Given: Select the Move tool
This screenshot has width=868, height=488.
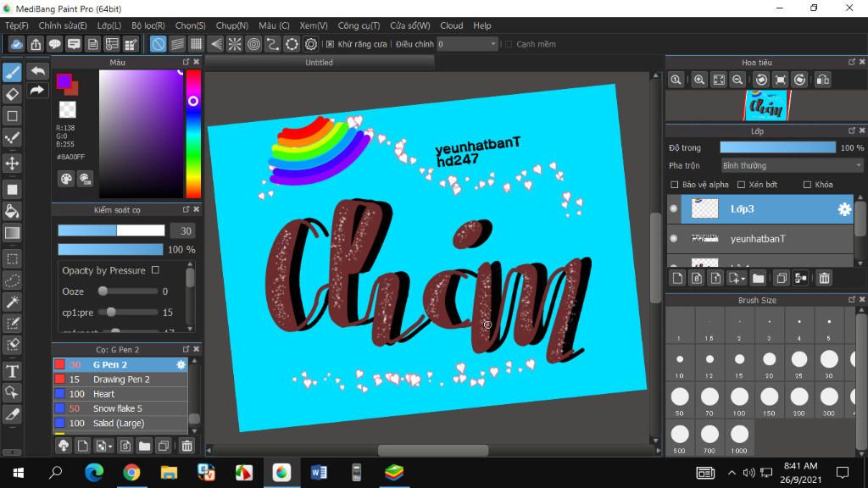Looking at the screenshot, I should [12, 164].
